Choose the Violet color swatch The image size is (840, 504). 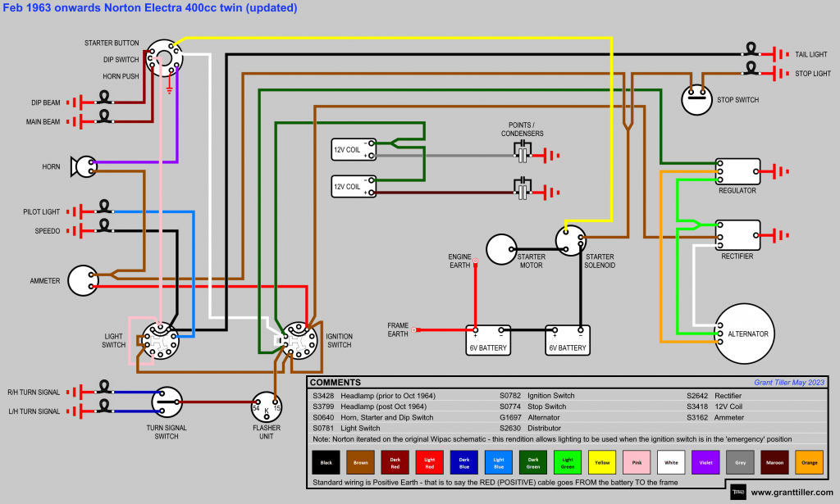[705, 463]
